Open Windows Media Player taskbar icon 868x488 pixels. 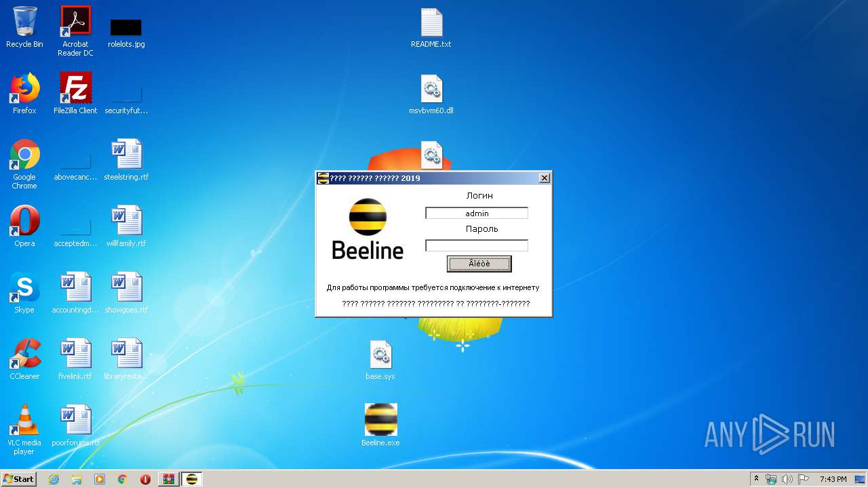(x=100, y=479)
